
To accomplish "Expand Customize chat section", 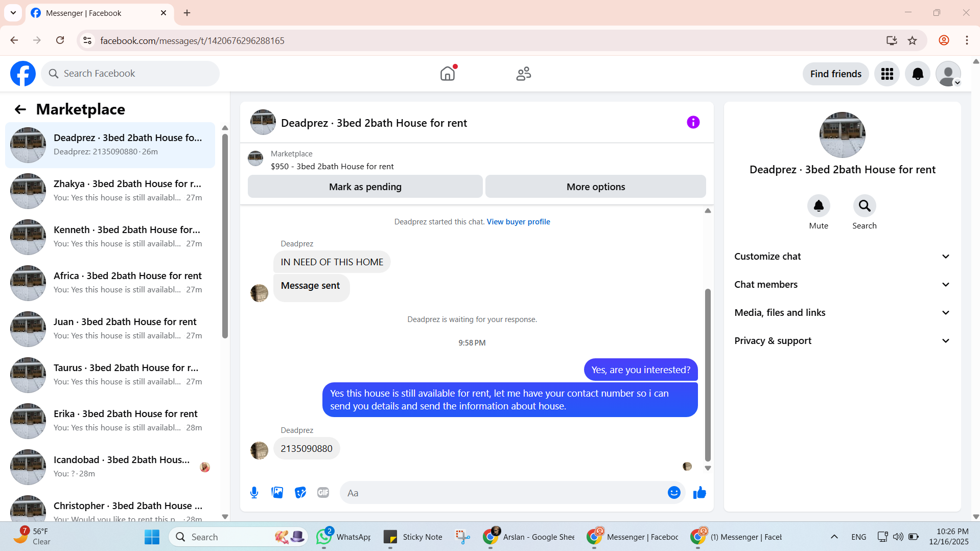I will pyautogui.click(x=842, y=257).
